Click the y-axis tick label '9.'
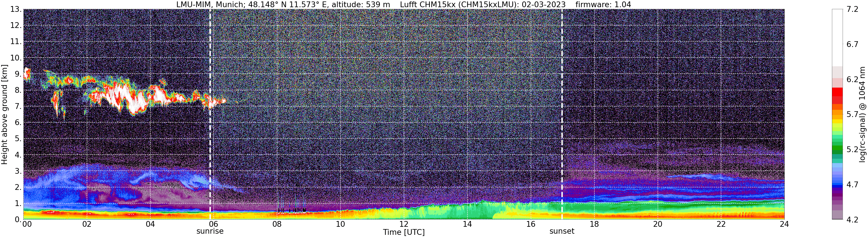Screen dimensions: 868x238 [18, 74]
